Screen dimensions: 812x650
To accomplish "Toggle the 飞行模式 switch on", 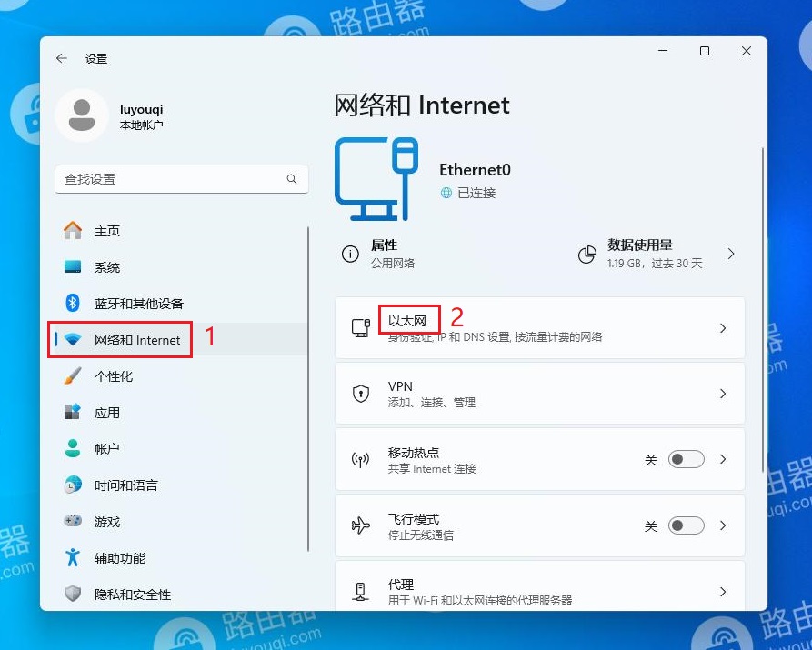I will [x=687, y=525].
